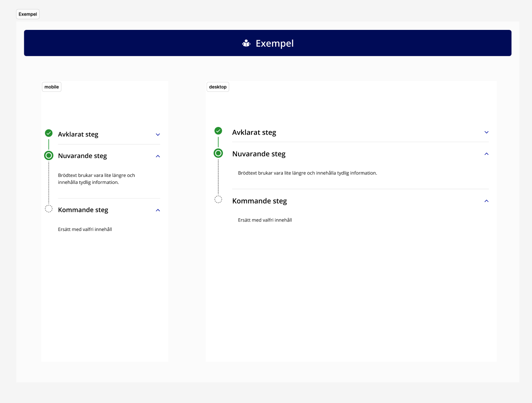Click current step circle icon in mobile frame
Screen dimensions: 532x403
point(49,155)
